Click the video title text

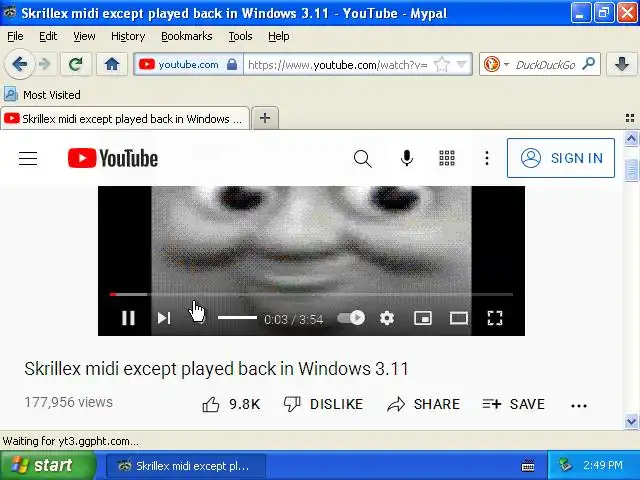click(216, 369)
